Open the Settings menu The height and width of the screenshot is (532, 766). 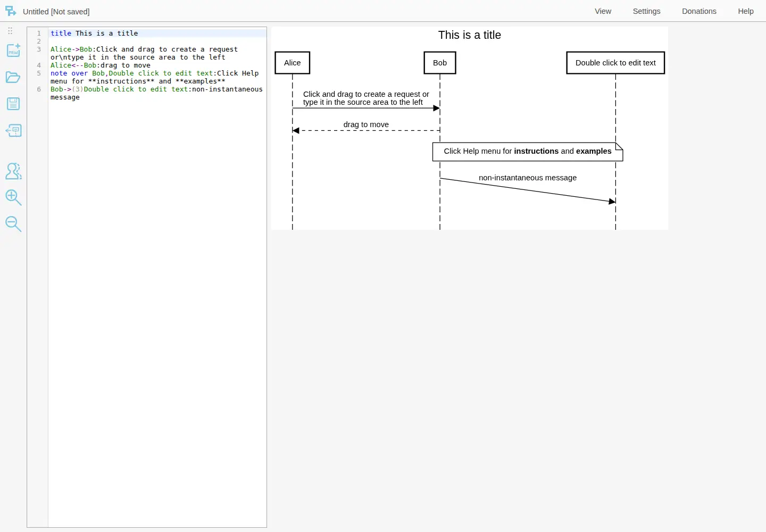coord(646,11)
